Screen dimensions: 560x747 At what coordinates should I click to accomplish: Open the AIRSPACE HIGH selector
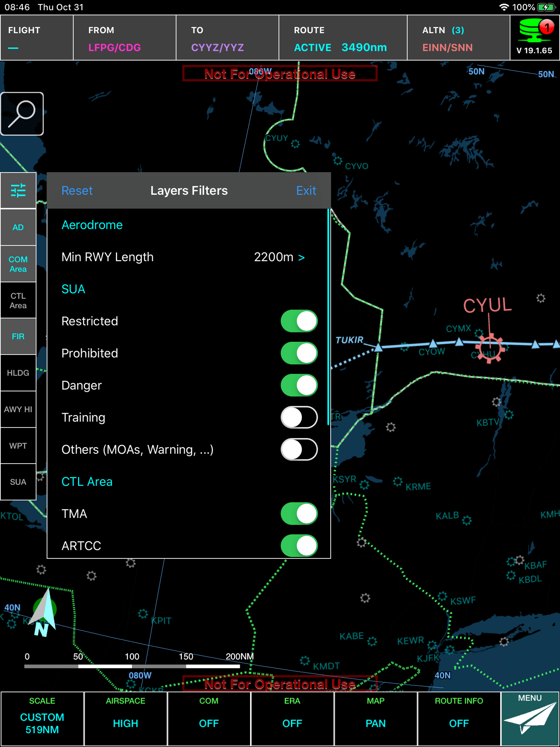click(x=125, y=718)
